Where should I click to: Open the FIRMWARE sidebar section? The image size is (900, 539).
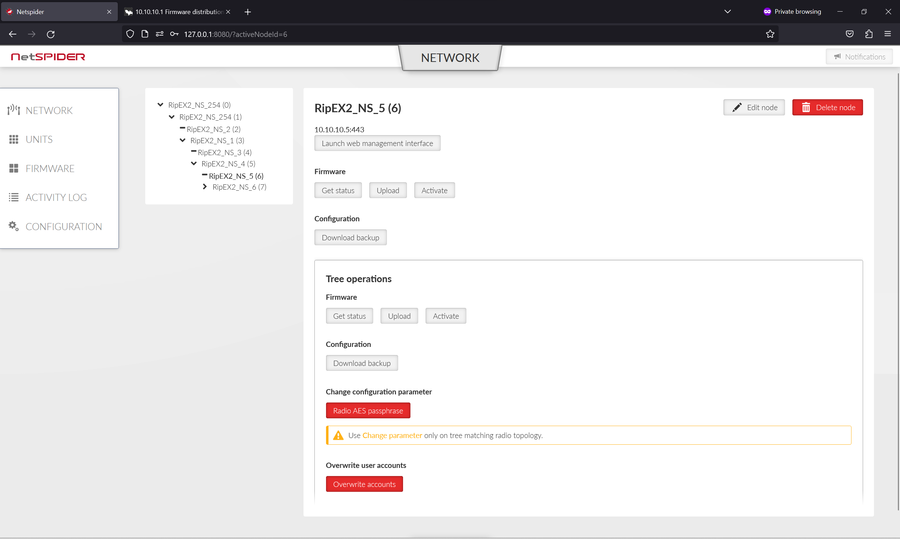(49, 168)
